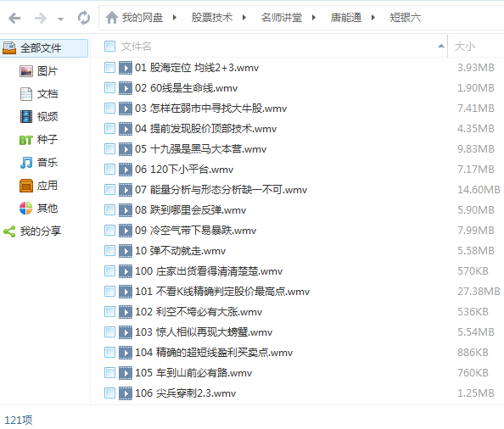Show 我的分享 shared files
Screen dimensions: 504x429
(32, 231)
